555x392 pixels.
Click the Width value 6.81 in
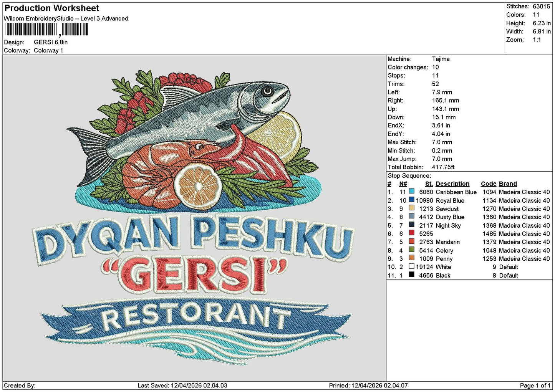click(542, 31)
